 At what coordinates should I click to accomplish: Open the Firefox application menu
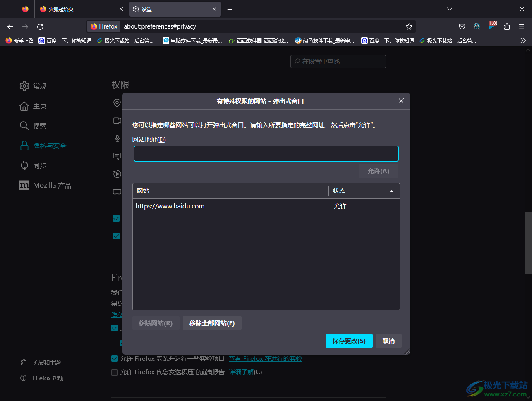[x=522, y=26]
